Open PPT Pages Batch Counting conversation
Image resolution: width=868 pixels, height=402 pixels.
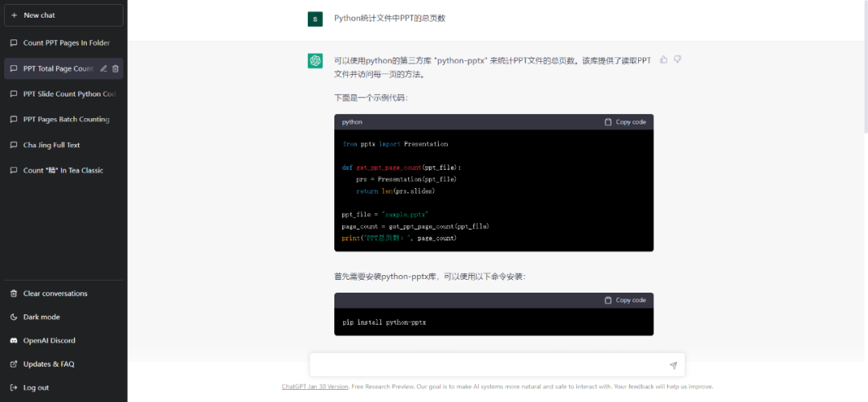(66, 120)
